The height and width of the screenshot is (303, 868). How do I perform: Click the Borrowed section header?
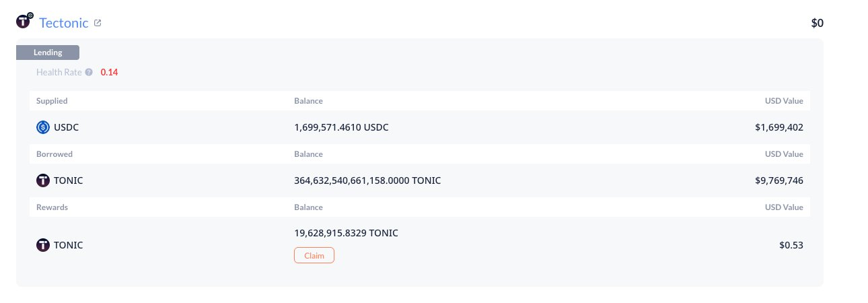55,154
